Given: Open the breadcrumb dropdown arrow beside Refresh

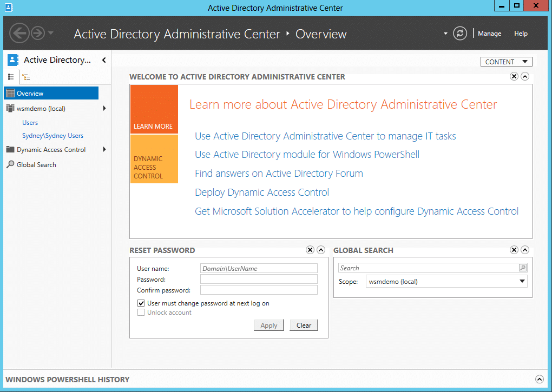Looking at the screenshot, I should tap(445, 34).
